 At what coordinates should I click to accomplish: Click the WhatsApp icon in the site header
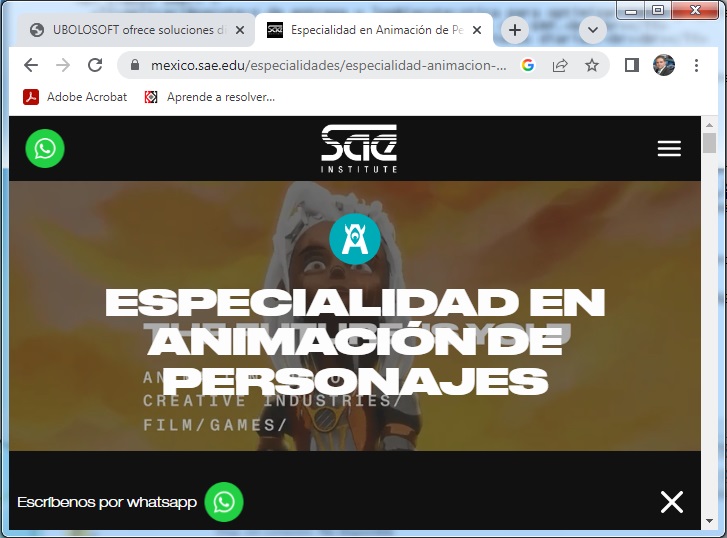pos(45,148)
